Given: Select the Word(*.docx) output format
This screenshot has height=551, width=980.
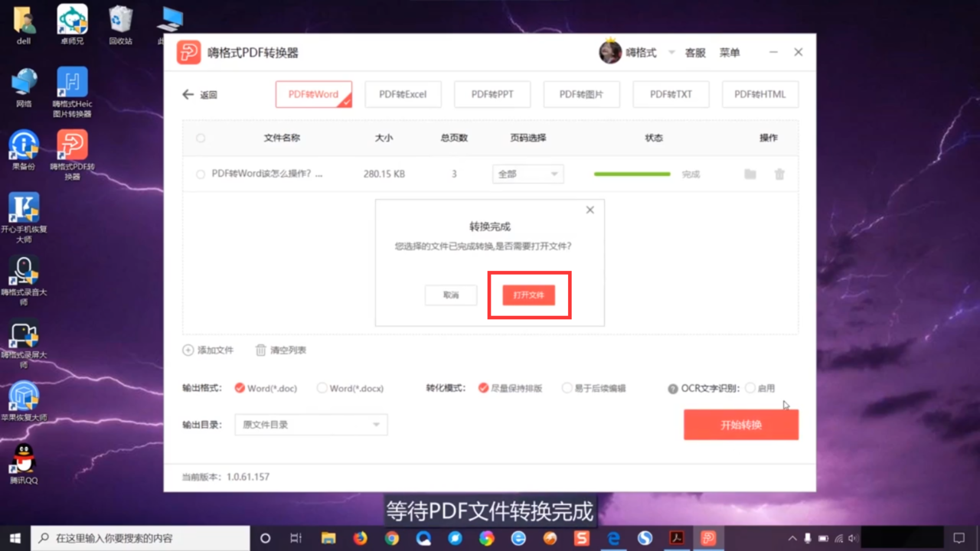Looking at the screenshot, I should pos(322,388).
